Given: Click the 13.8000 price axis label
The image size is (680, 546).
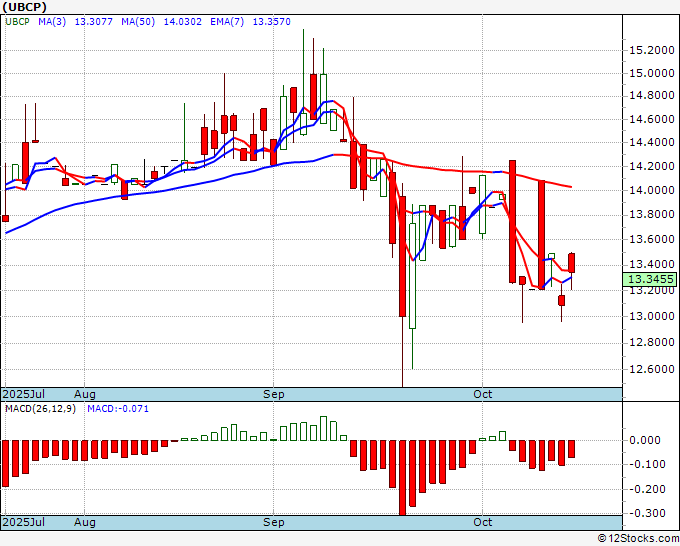Looking at the screenshot, I should click(x=652, y=214).
